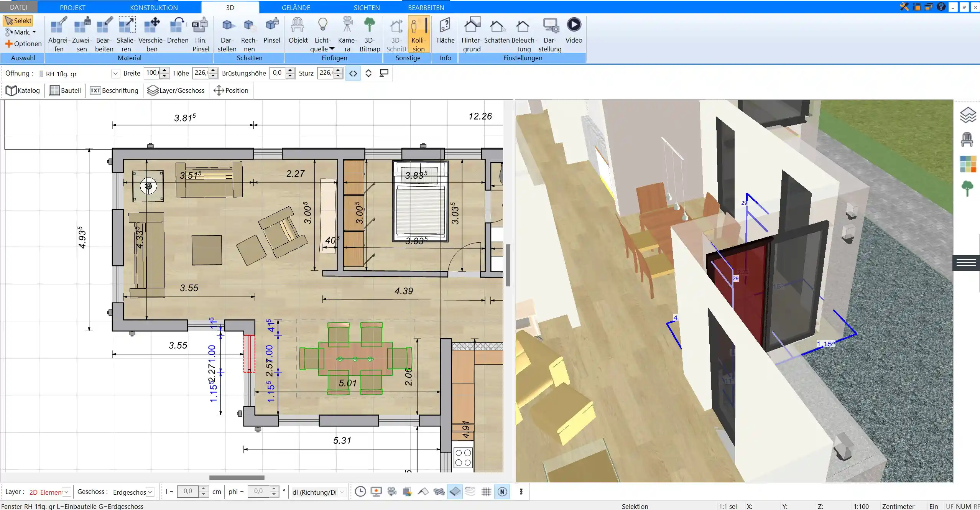
Task: Open the color material palette in right sidebar
Action: pos(968,164)
